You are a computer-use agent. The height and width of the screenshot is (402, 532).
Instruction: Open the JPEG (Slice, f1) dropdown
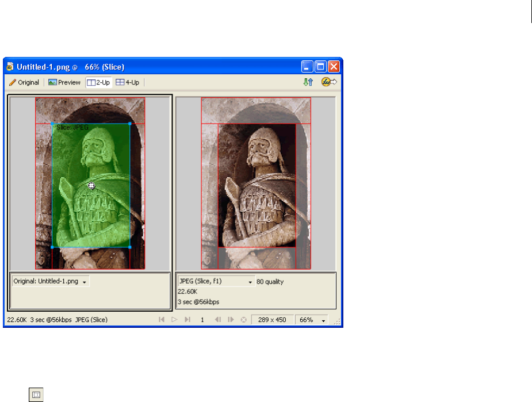coord(216,281)
